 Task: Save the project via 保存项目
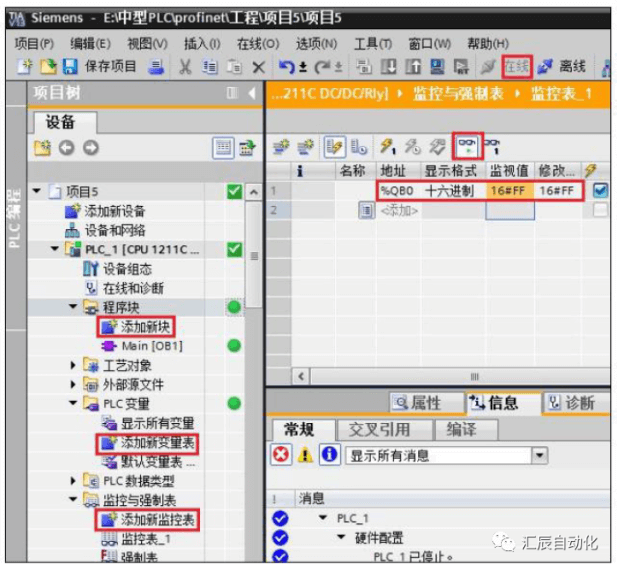[x=99, y=67]
